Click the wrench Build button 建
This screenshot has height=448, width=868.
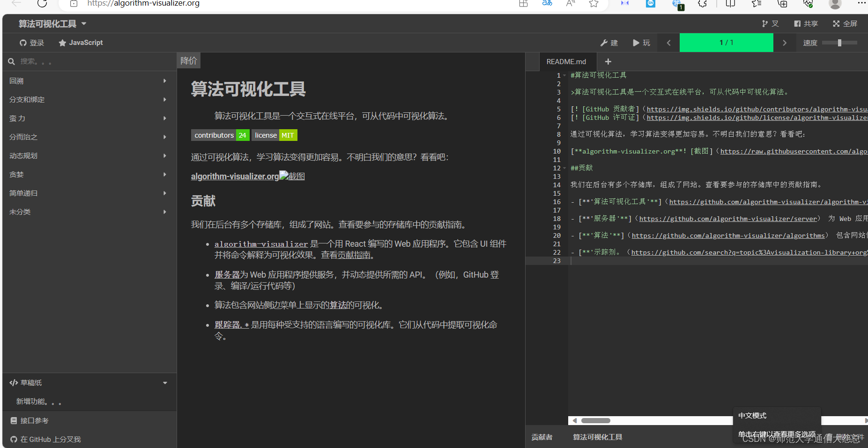[x=609, y=43]
